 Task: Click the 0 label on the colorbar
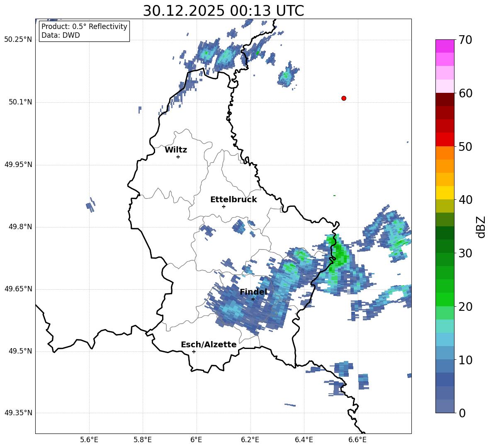(x=462, y=413)
